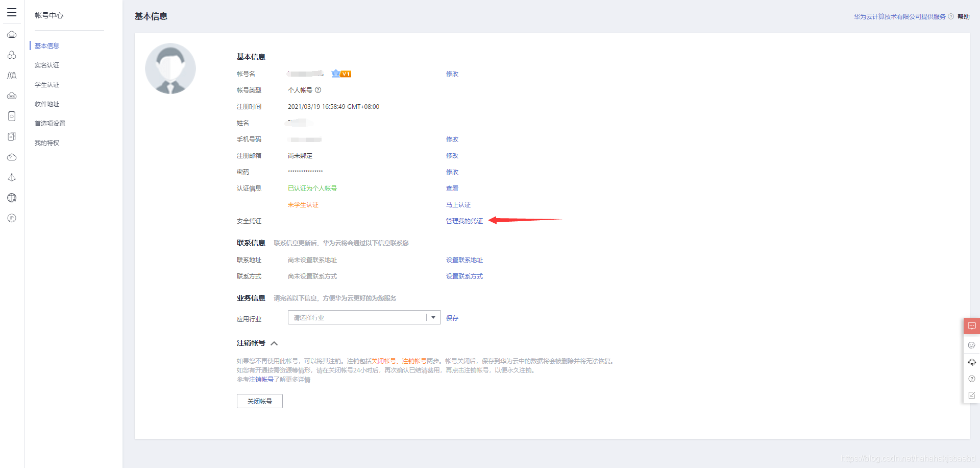This screenshot has height=468, width=980.
Task: Select the IP service icon at sidebar bottom
Action: click(12, 218)
